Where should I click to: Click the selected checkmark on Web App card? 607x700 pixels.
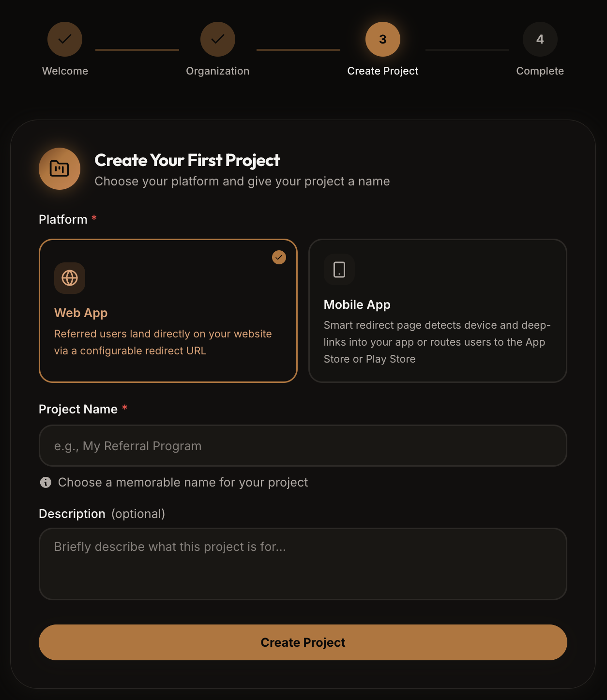[x=279, y=257]
